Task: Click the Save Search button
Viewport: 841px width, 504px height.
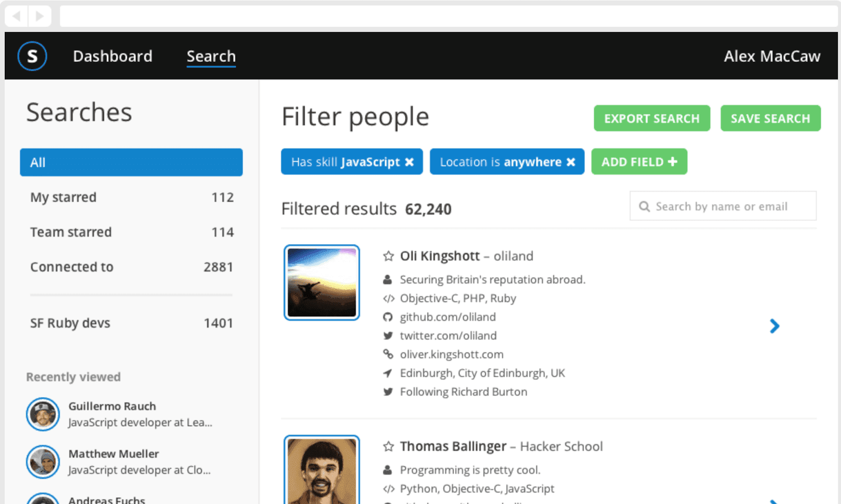Action: point(770,118)
